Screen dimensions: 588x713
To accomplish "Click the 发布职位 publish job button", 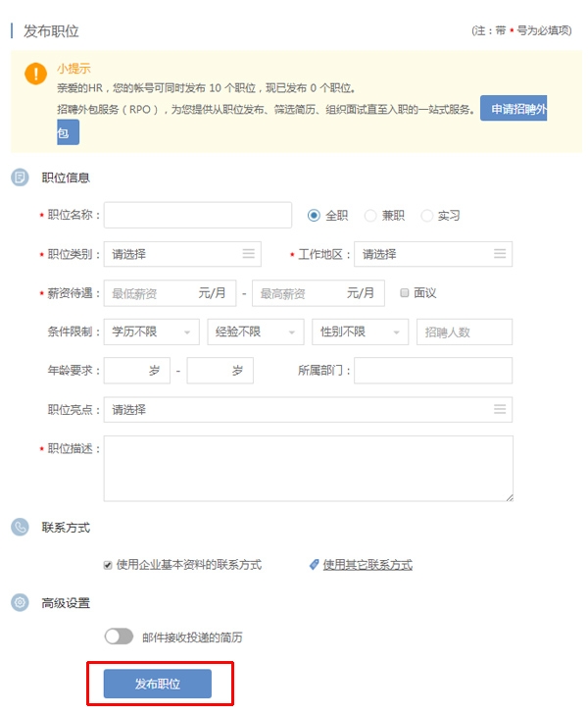I will click(158, 684).
